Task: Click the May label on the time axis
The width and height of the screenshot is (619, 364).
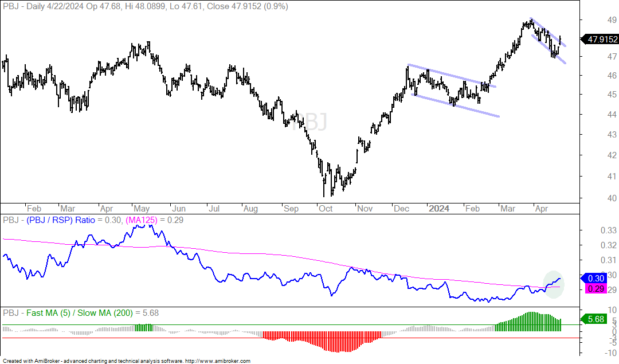Action: [x=142, y=209]
